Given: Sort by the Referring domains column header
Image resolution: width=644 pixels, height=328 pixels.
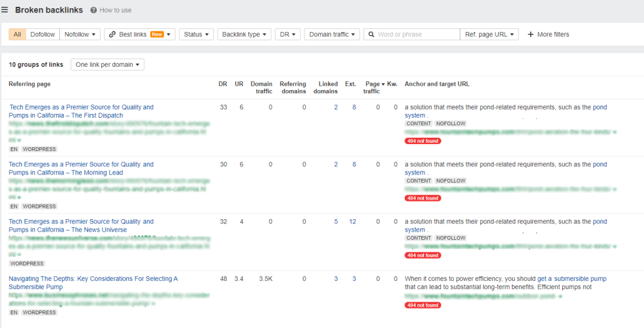Looking at the screenshot, I should [x=293, y=88].
